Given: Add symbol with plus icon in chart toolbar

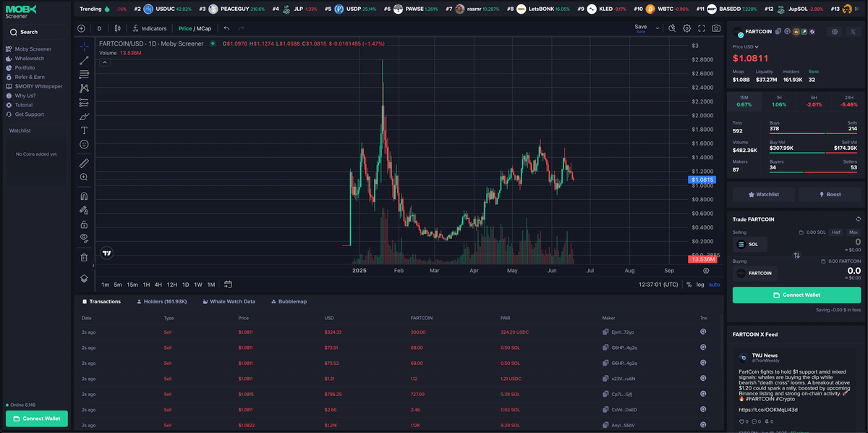Looking at the screenshot, I should [81, 28].
